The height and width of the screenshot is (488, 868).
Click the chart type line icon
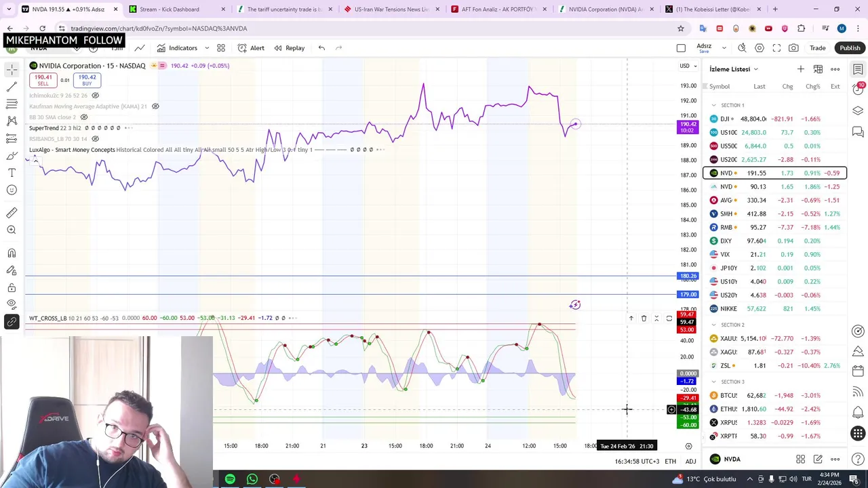point(139,48)
